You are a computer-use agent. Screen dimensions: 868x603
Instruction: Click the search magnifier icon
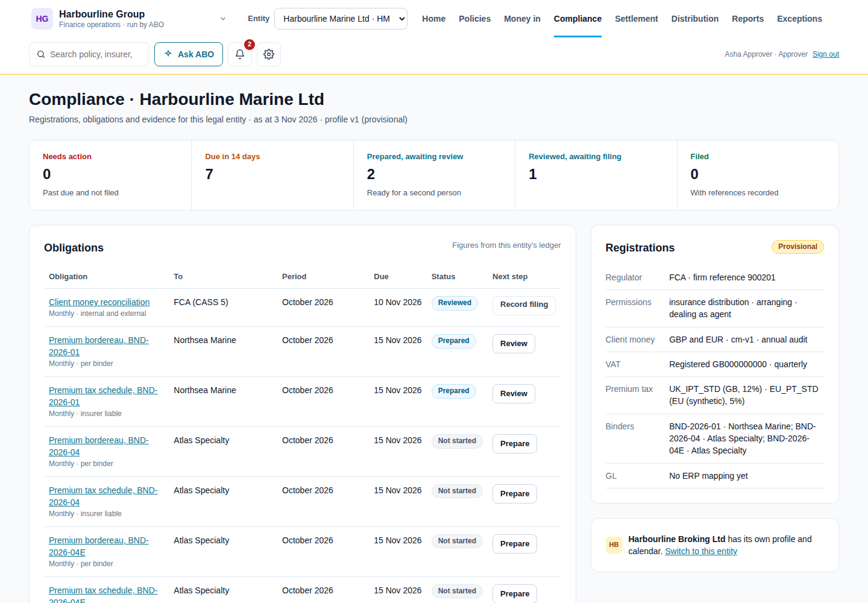click(41, 54)
